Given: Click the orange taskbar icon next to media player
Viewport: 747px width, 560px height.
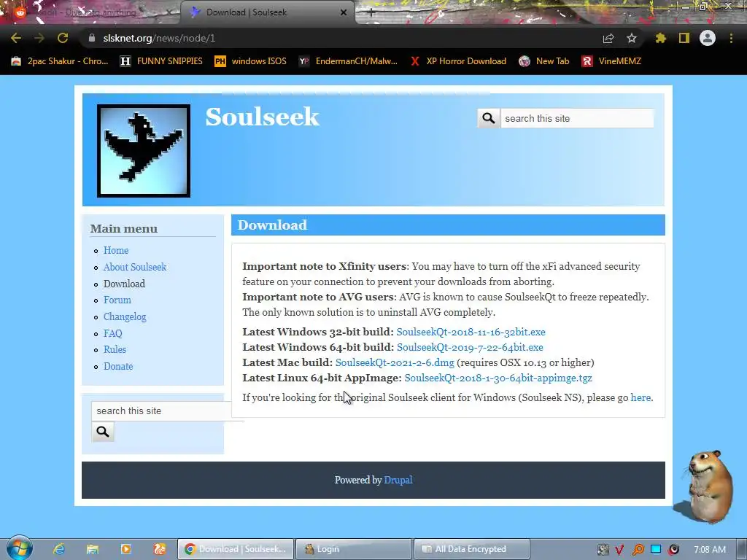Looking at the screenshot, I should 160,549.
